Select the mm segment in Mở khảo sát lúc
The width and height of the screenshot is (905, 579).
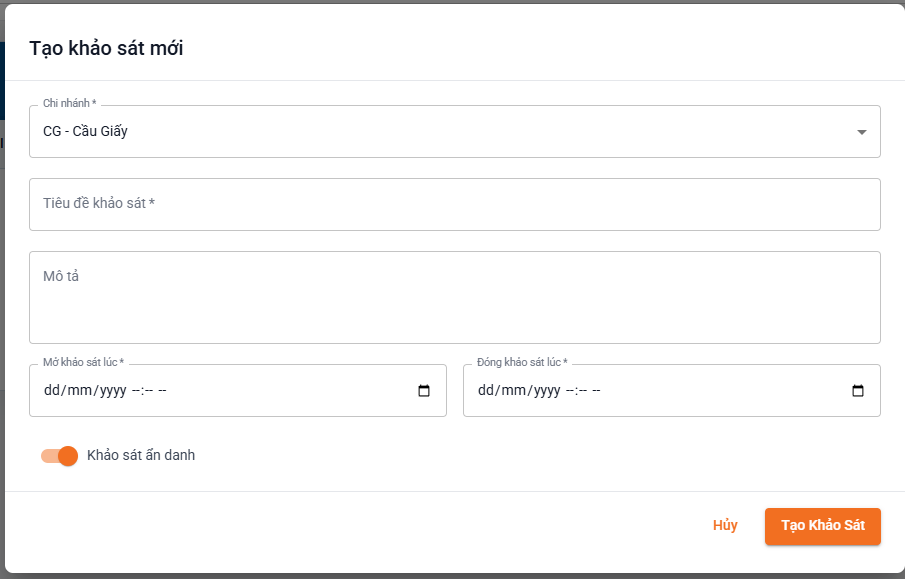(80, 391)
